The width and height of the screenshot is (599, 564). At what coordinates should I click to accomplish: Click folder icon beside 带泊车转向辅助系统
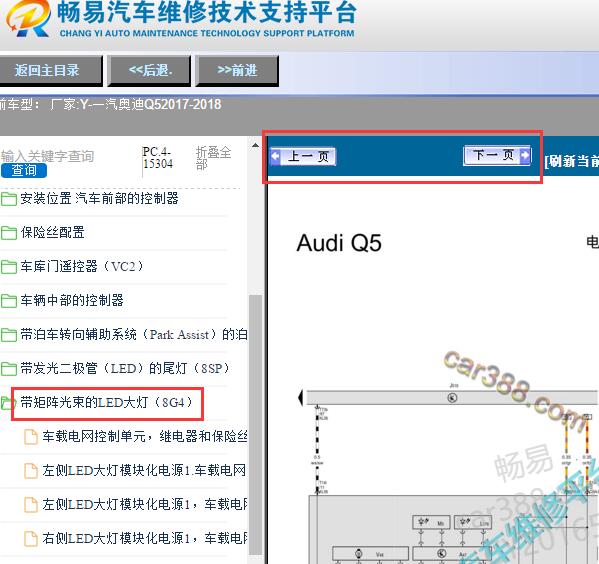pos(8,335)
